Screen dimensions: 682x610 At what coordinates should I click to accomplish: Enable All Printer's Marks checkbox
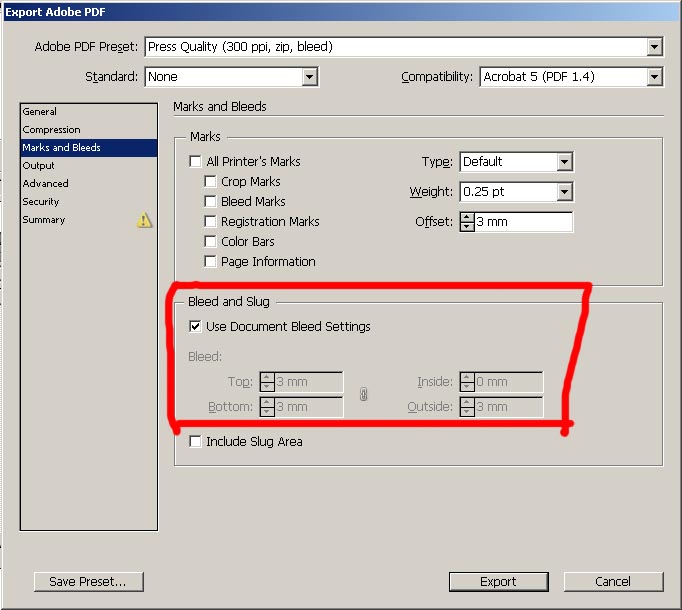(195, 161)
